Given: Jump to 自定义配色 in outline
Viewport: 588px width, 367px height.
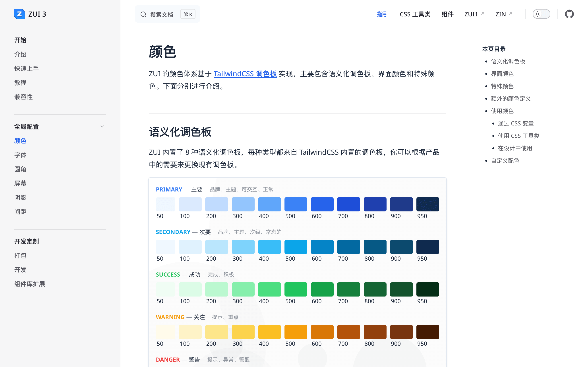Looking at the screenshot, I should (505, 160).
